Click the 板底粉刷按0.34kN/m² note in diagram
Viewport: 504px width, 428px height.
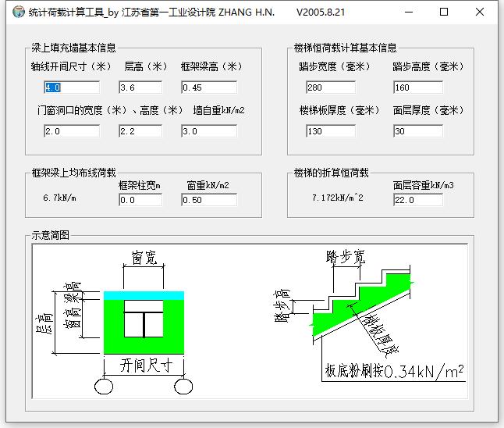click(395, 371)
